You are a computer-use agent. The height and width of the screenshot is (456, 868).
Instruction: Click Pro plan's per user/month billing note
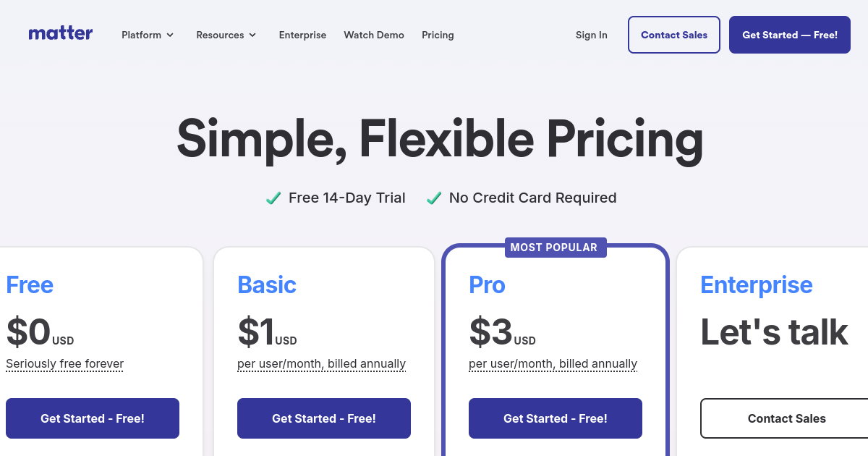tap(553, 363)
